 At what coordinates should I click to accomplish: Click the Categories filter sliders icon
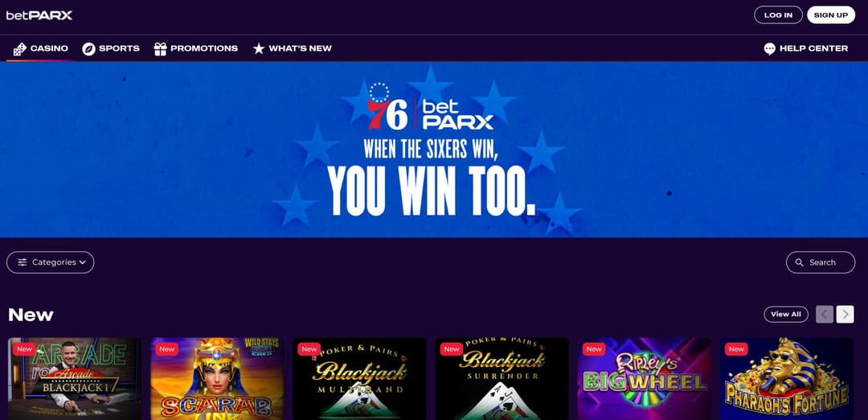[23, 262]
